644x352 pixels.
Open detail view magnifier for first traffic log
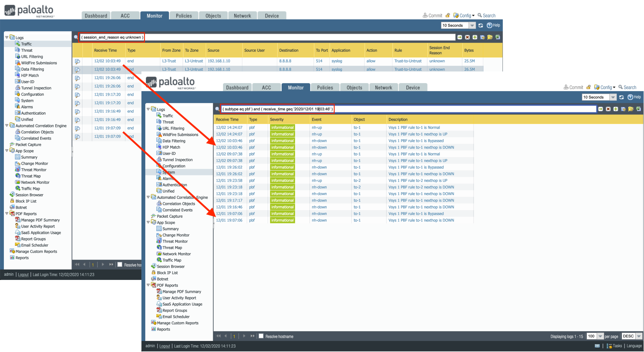pos(77,62)
